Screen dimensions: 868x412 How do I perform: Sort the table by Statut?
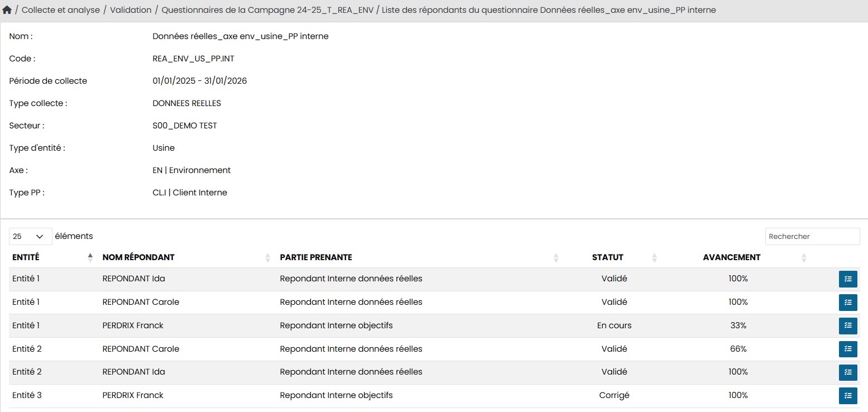click(654, 257)
